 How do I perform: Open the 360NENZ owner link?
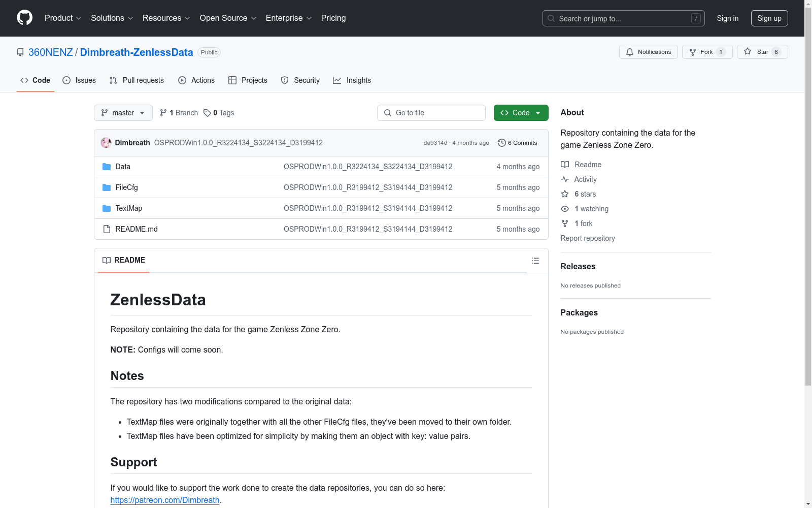click(x=51, y=52)
